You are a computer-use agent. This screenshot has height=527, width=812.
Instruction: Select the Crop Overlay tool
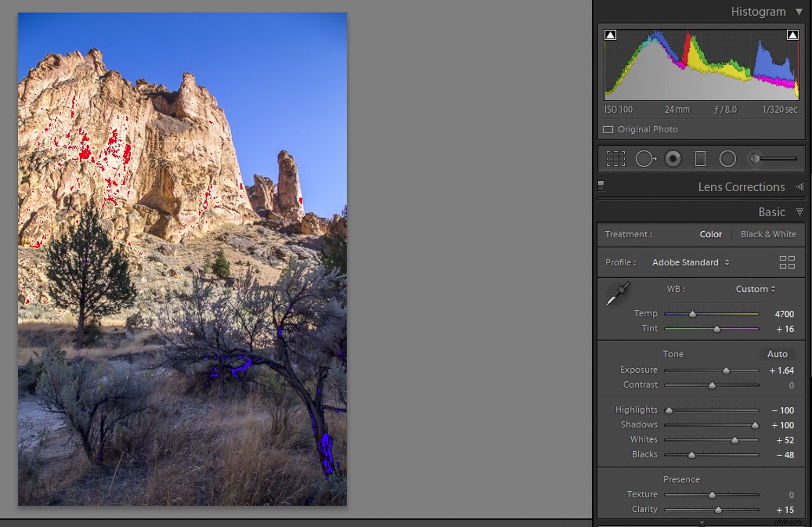(x=615, y=158)
